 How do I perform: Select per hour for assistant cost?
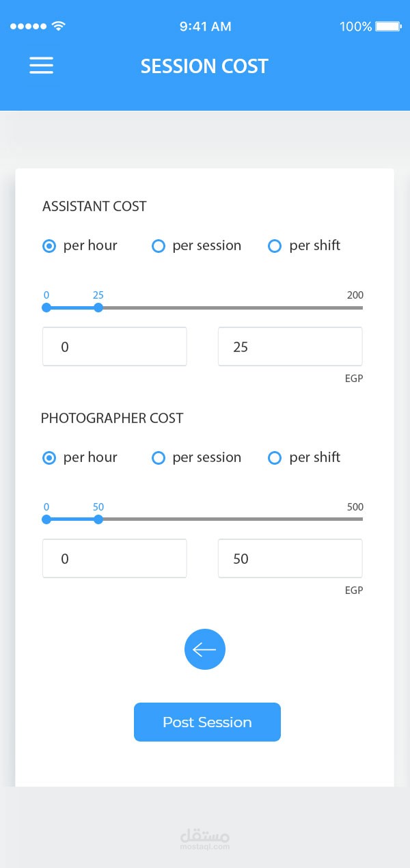[49, 246]
